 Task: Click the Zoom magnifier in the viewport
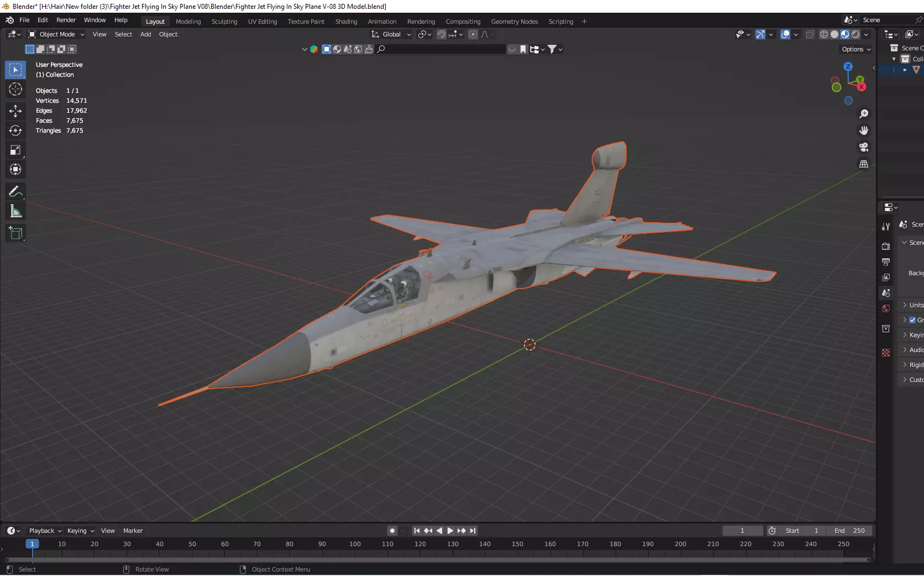[x=864, y=114]
